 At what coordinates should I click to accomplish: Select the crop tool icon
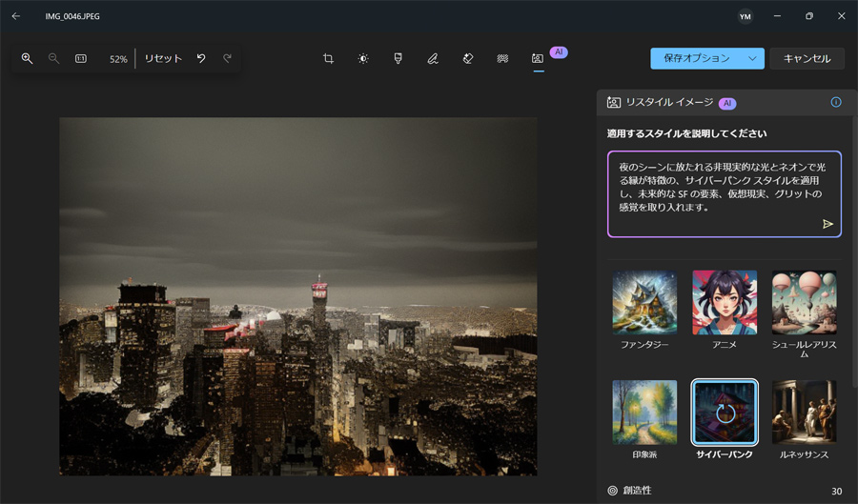328,58
